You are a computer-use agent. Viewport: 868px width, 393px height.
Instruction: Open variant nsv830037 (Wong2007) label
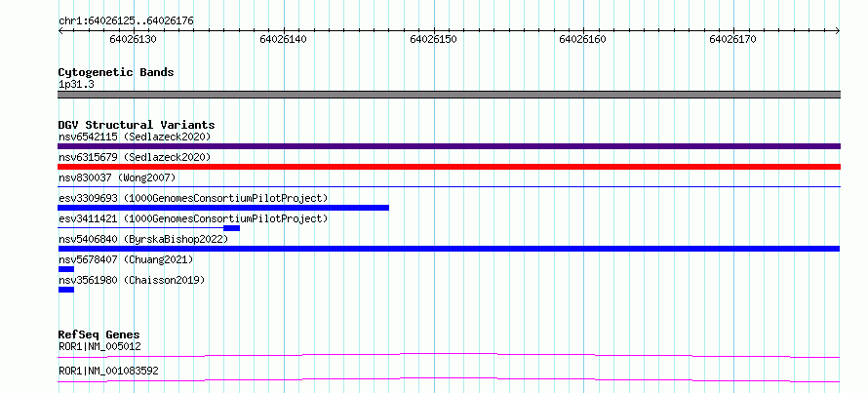tap(117, 177)
